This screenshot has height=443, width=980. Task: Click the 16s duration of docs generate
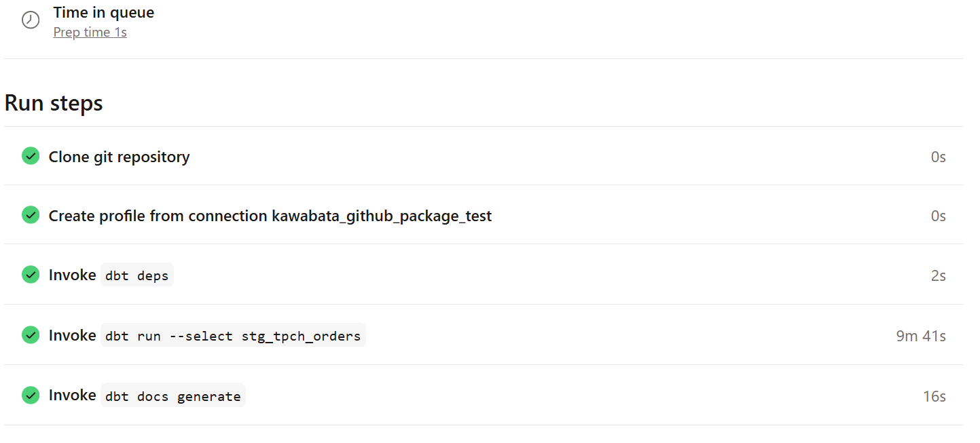tap(934, 396)
